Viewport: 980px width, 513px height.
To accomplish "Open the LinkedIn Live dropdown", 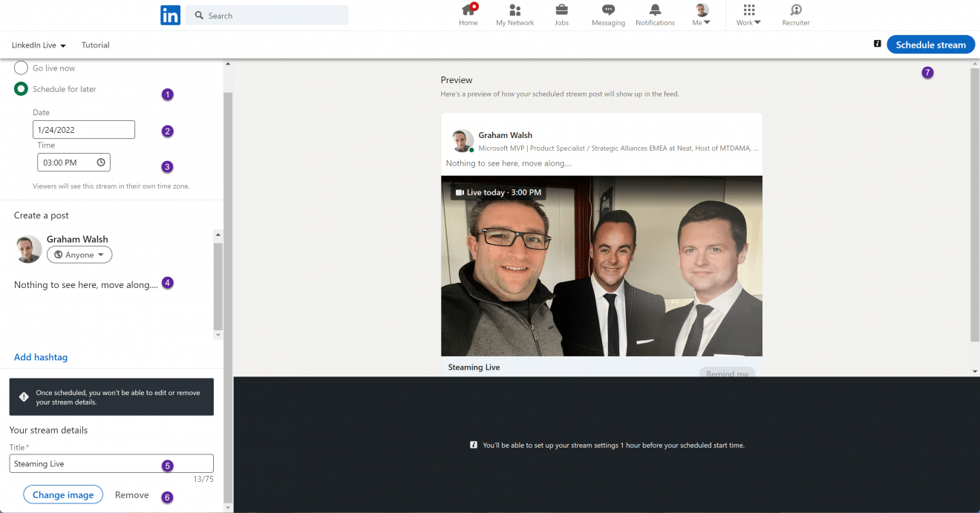I will click(38, 45).
